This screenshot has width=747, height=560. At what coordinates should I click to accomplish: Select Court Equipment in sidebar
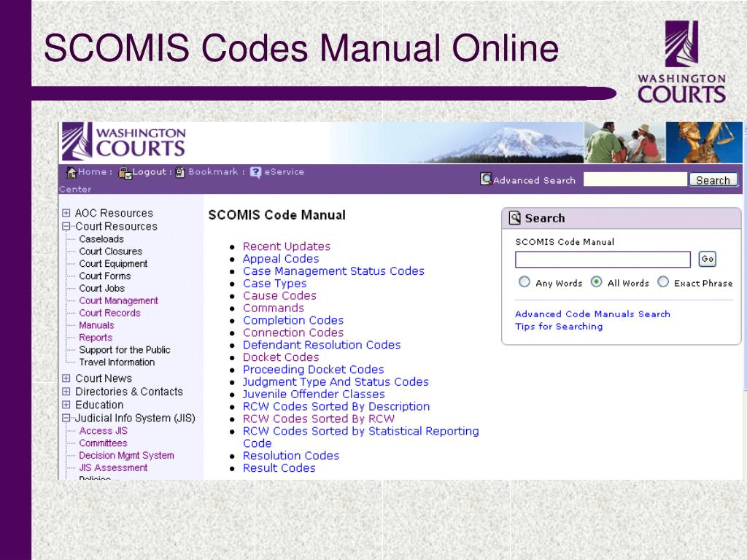coord(113,264)
